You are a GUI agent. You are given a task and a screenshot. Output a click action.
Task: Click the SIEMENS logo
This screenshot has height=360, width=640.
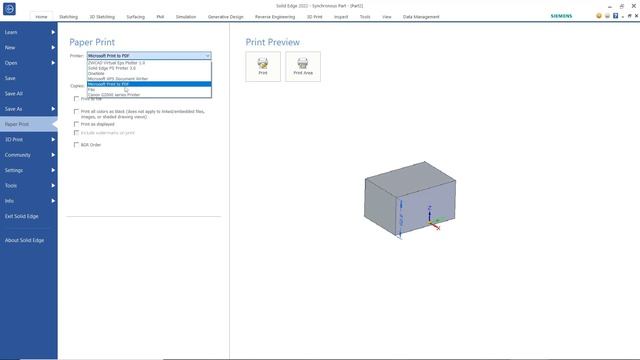coord(561,16)
